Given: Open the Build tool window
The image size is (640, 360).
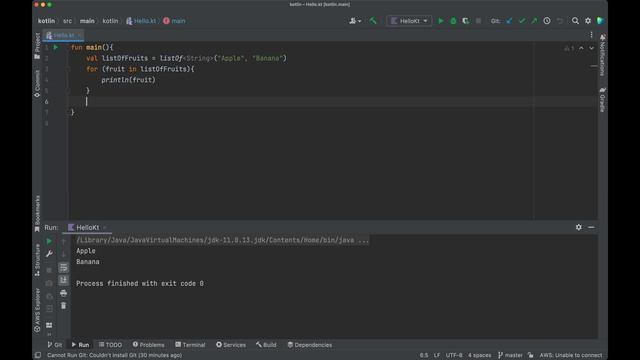Looking at the screenshot, I should 266,345.
